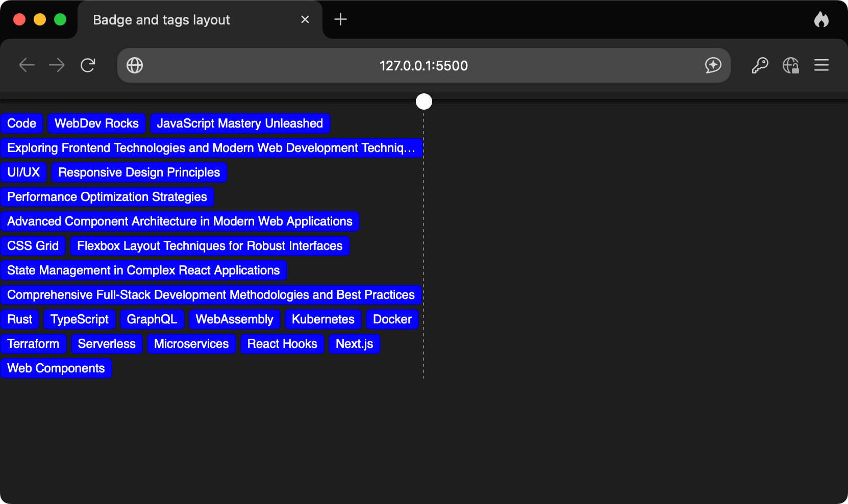
Task: Select the TypeScript badge
Action: click(x=80, y=319)
